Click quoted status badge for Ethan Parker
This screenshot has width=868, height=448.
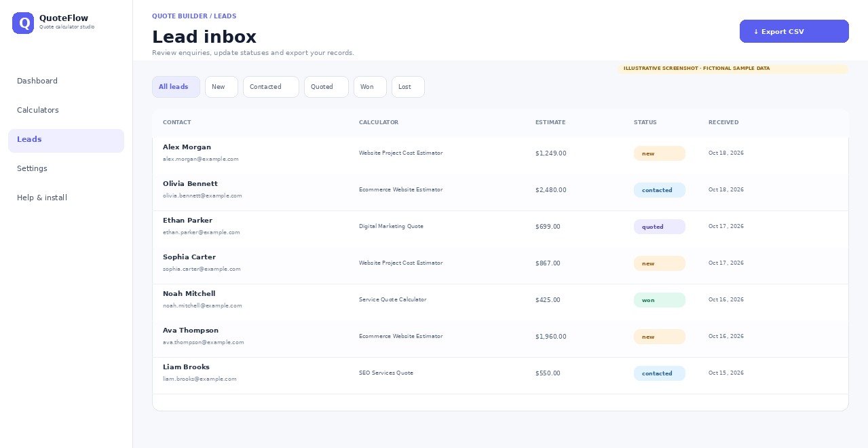click(x=660, y=227)
